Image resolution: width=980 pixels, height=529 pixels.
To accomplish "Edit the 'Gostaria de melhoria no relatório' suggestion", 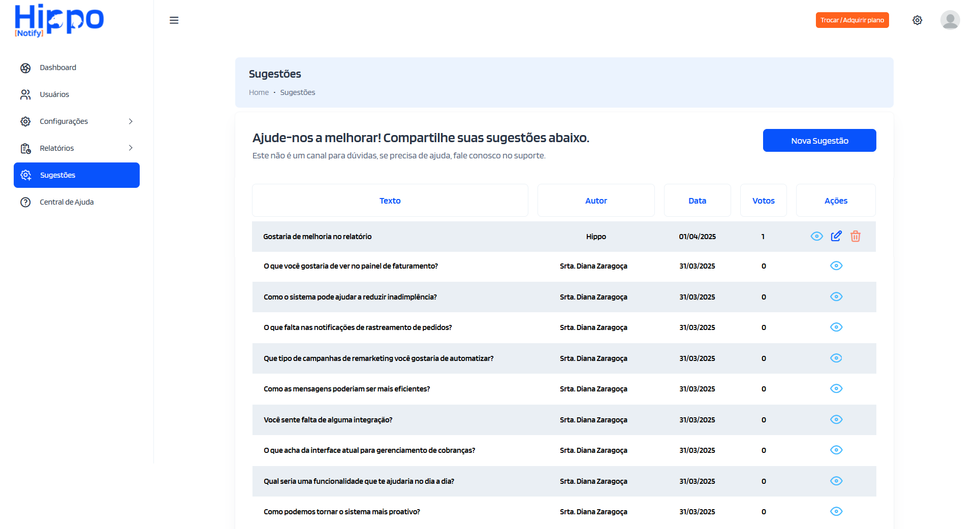I will pyautogui.click(x=836, y=236).
